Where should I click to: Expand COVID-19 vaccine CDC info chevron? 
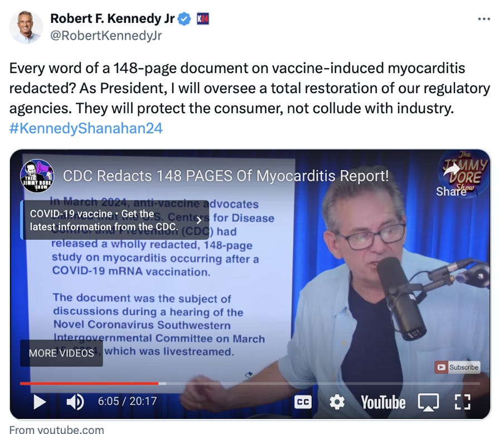(x=198, y=220)
